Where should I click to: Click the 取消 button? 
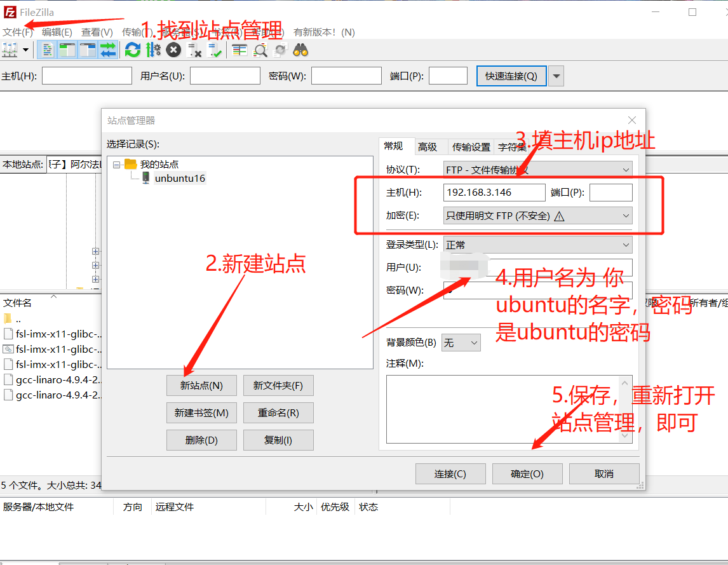click(x=604, y=474)
